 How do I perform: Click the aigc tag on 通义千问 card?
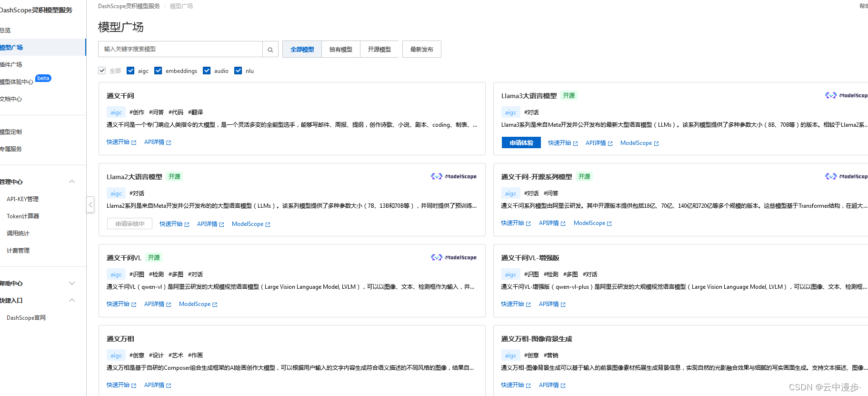tap(116, 112)
